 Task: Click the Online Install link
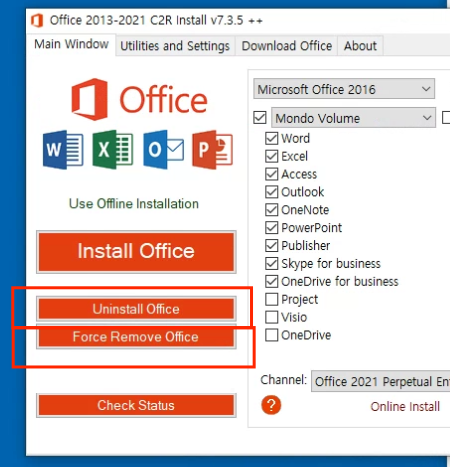point(405,406)
